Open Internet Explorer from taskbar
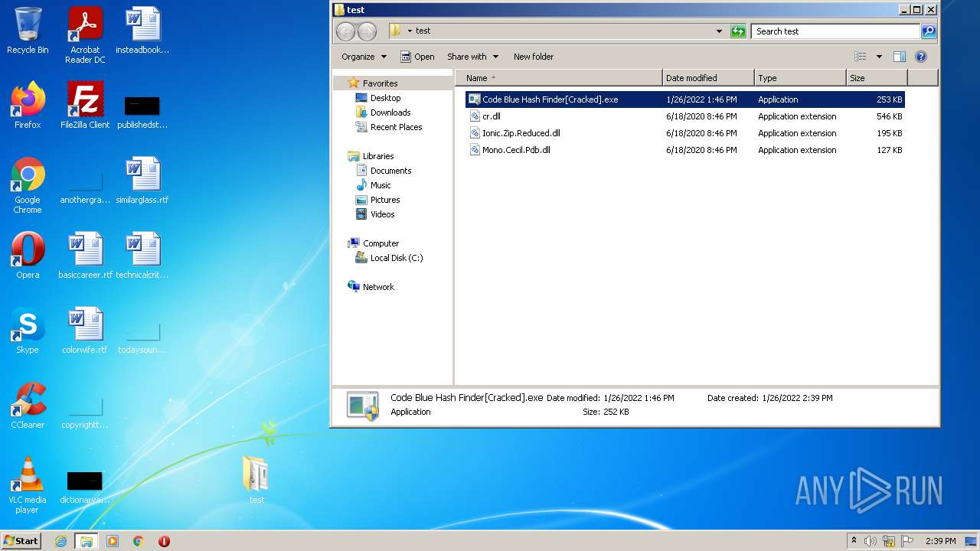 tap(60, 541)
